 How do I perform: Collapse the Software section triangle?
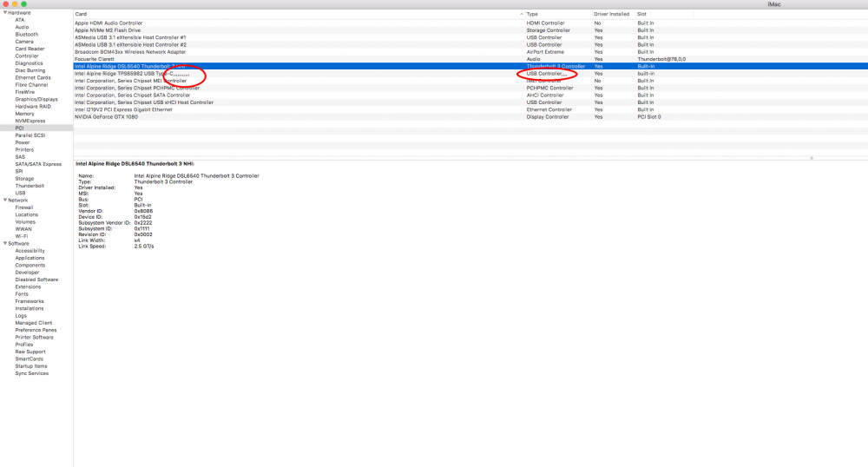tap(5, 243)
